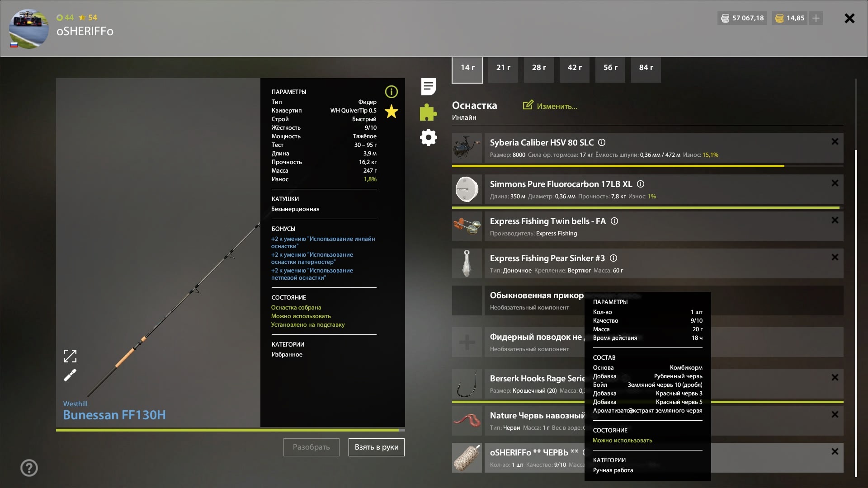Click the pencil rename rod icon
The width and height of the screenshot is (868, 488).
(70, 375)
